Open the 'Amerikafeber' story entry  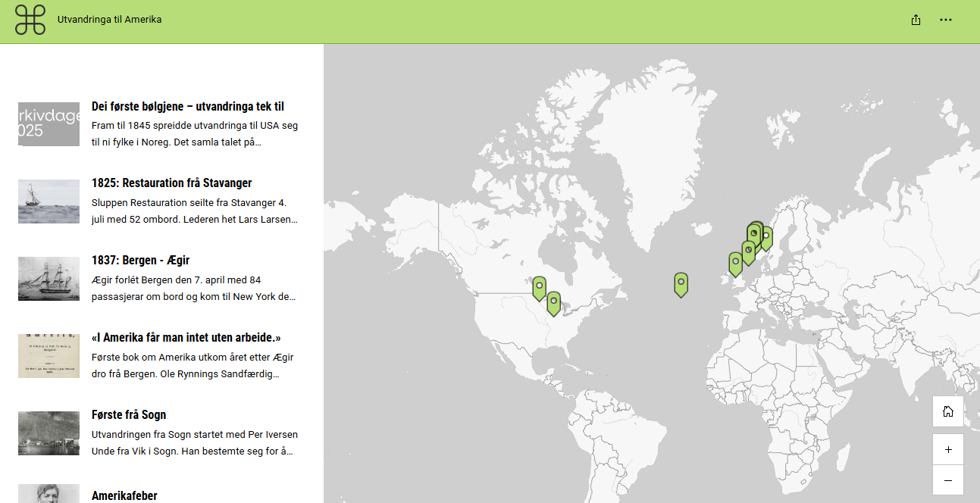click(x=124, y=495)
